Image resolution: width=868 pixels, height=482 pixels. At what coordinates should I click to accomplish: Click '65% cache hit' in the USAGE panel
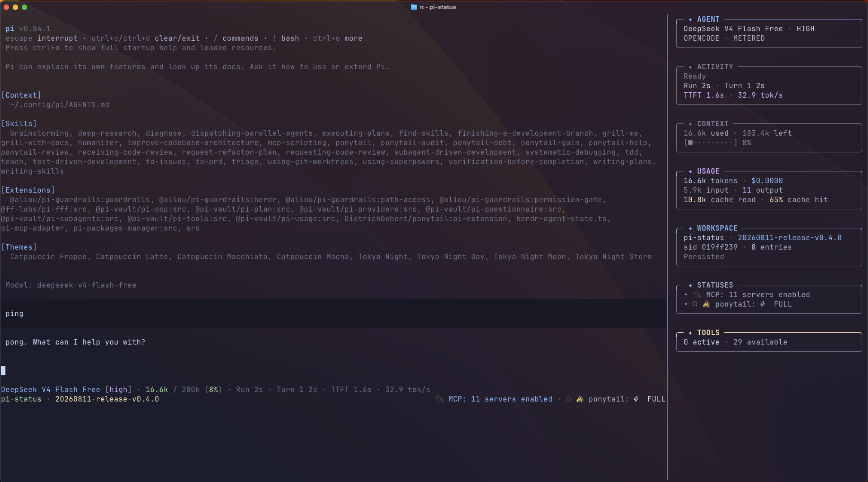(x=799, y=200)
